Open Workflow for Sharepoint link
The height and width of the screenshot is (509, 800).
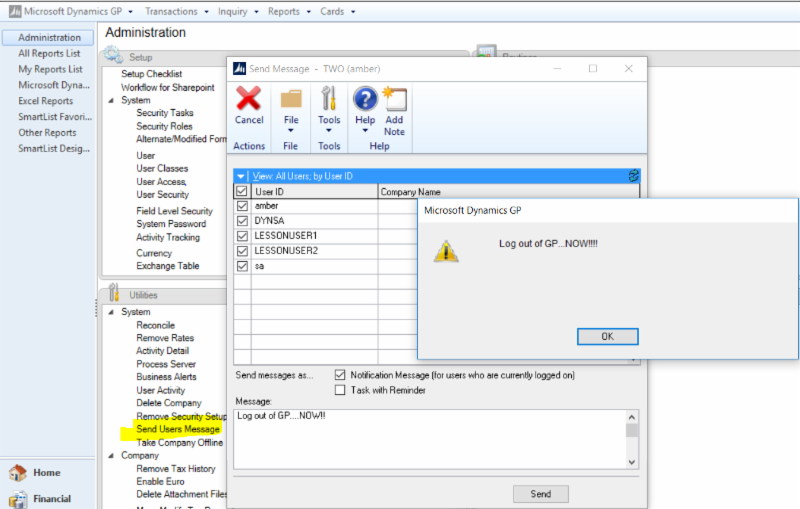(168, 87)
